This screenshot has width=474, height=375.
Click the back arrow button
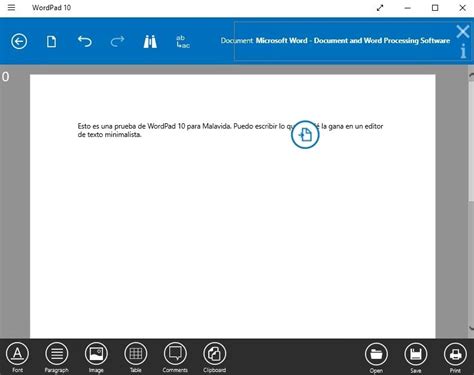tap(19, 42)
